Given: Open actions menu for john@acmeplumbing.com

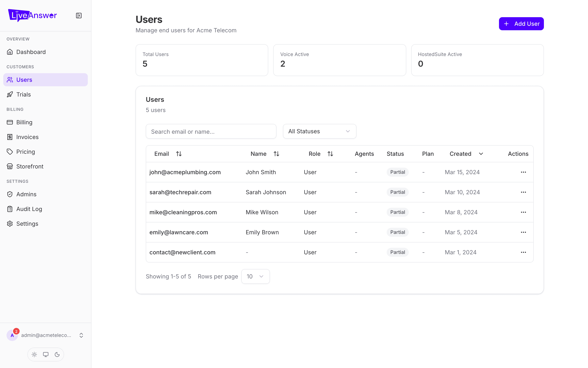Looking at the screenshot, I should tap(523, 172).
